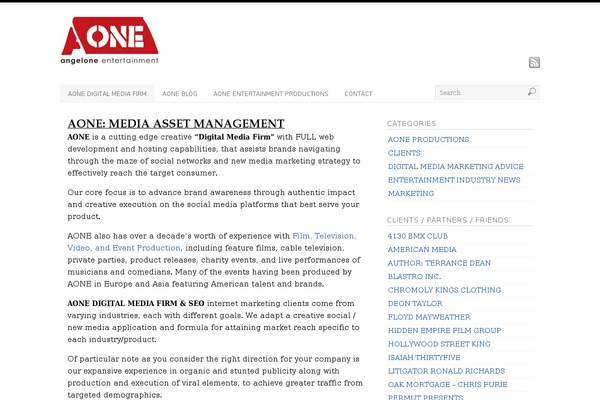Visit the Blastro Inc. link
This screenshot has height=400, width=600.
point(414,276)
